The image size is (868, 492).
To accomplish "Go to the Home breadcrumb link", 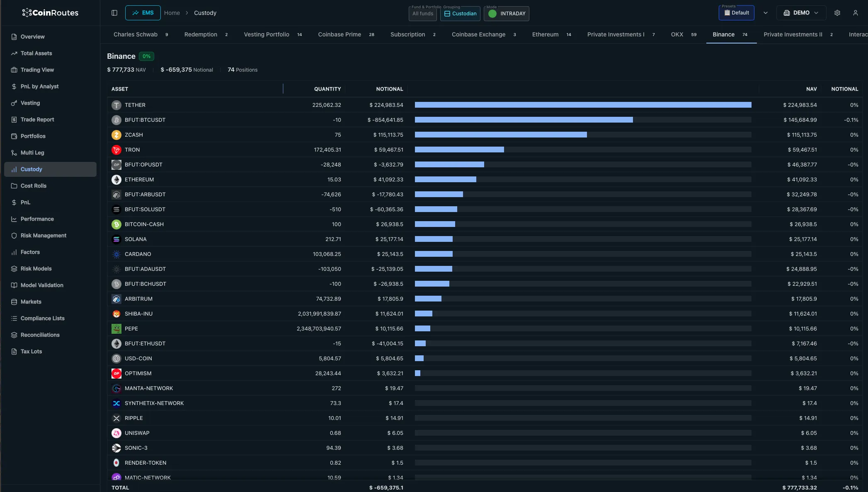I will (x=172, y=13).
